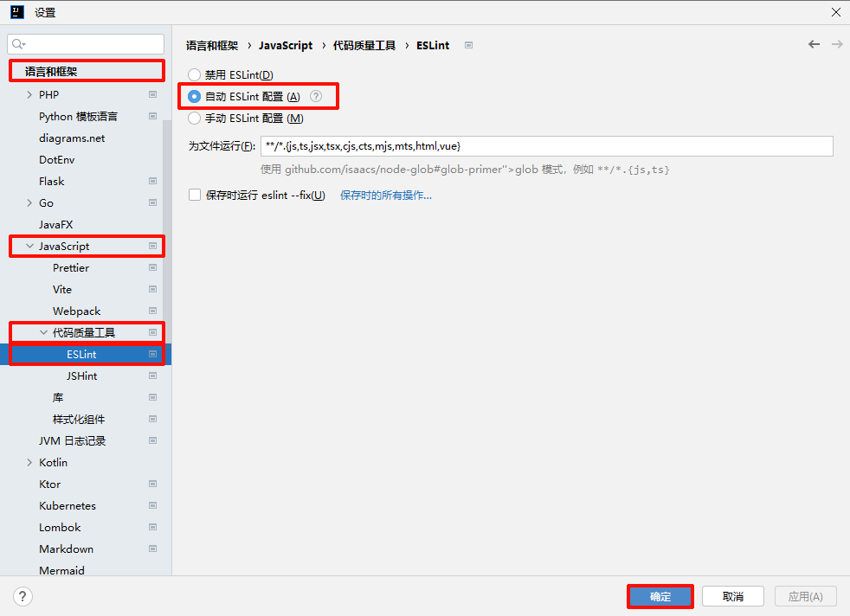Viewport: 850px width, 616px height.
Task: Click the project settings icon beside Markdown
Action: click(153, 549)
